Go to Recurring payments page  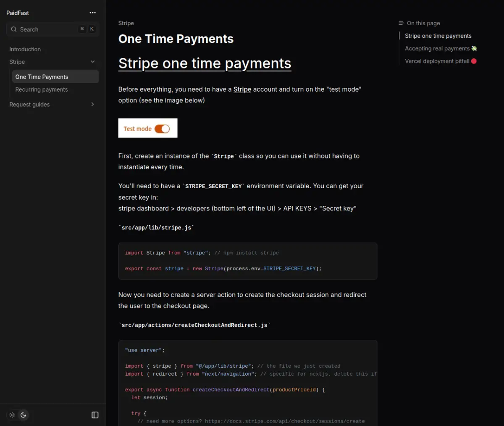pos(42,89)
